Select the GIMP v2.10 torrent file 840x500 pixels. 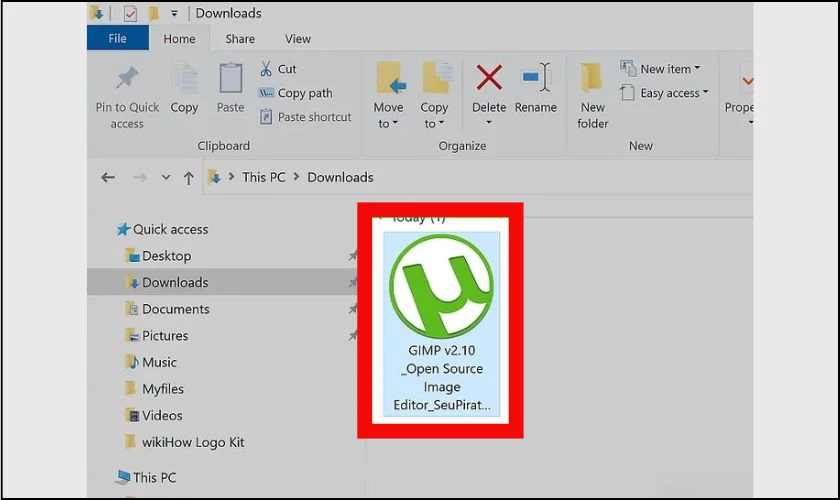click(x=441, y=323)
